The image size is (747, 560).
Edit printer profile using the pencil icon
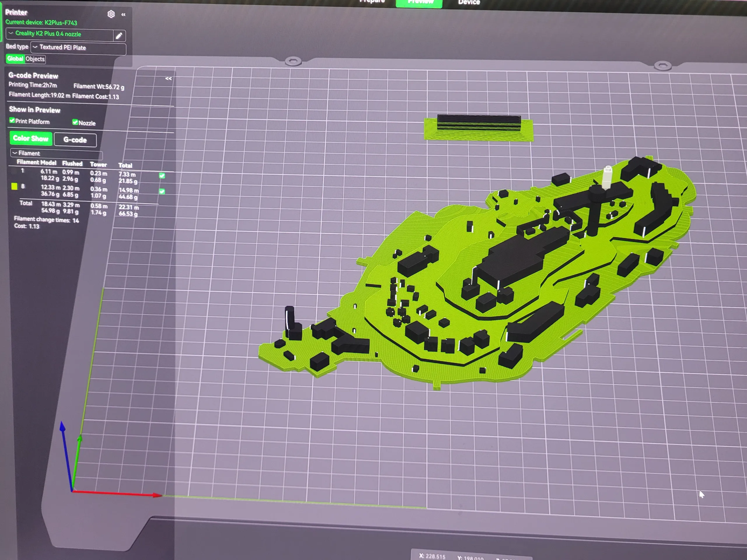pos(119,36)
